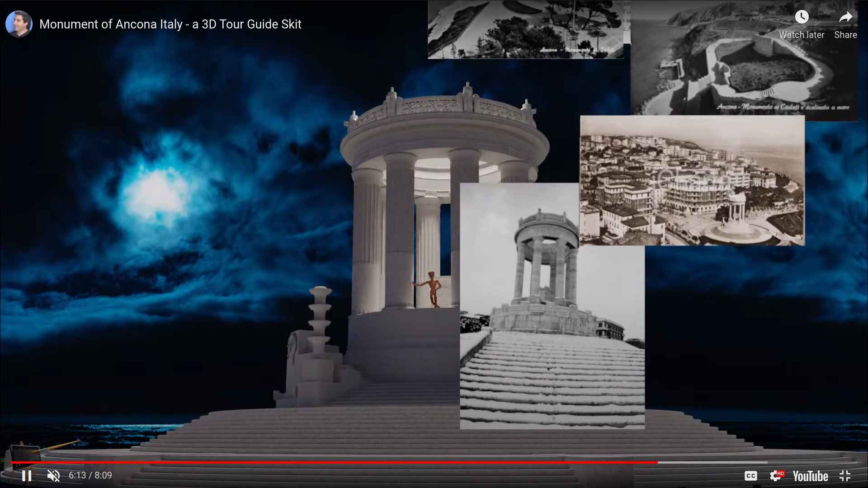The width and height of the screenshot is (868, 488).
Task: Click the garden postcard at the top
Action: click(x=525, y=29)
